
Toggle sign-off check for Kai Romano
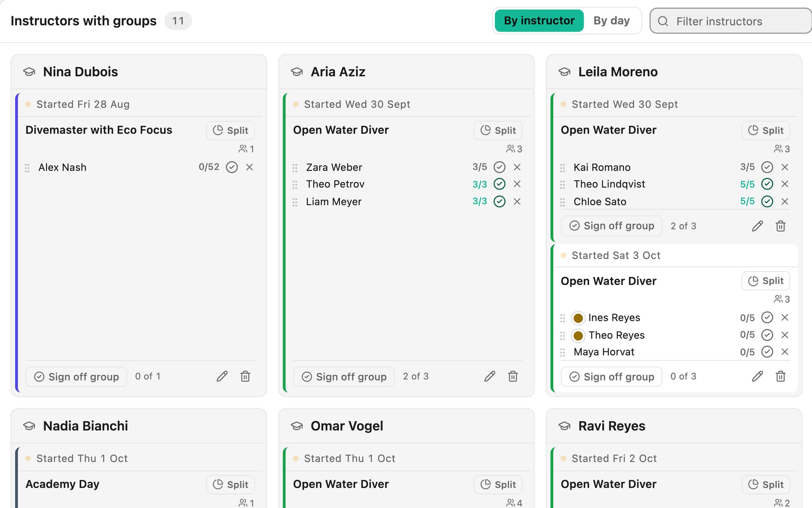(x=767, y=167)
